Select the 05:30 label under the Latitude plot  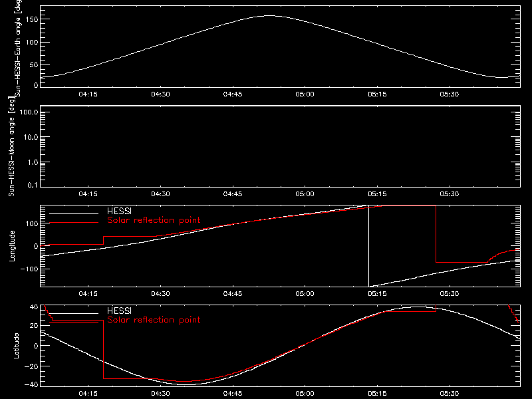(450, 393)
